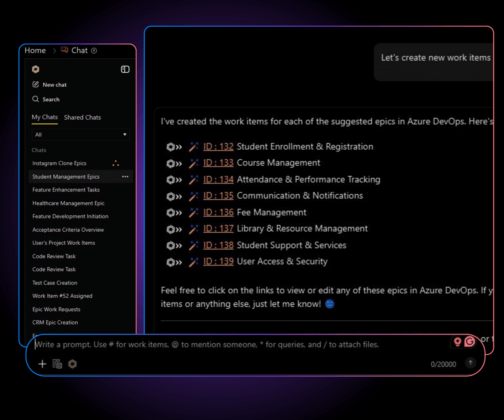This screenshot has height=420, width=504.
Task: Toggle the sidebar collapse panel icon
Action: (125, 69)
